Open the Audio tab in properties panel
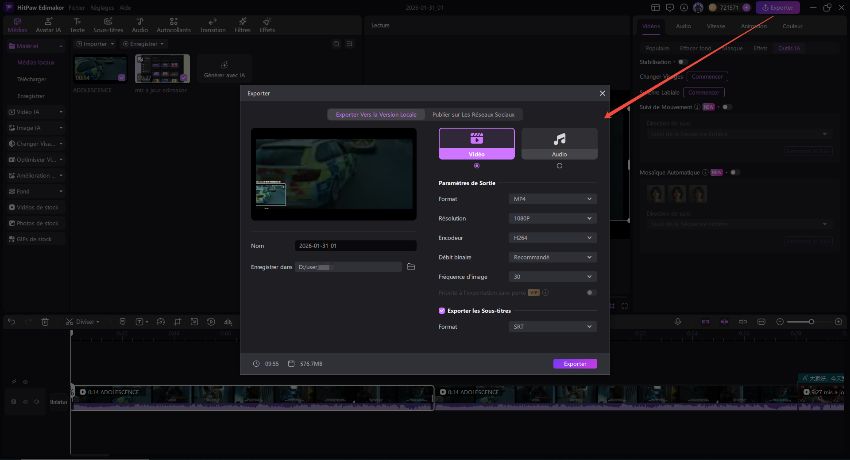The image size is (850, 460). click(683, 26)
